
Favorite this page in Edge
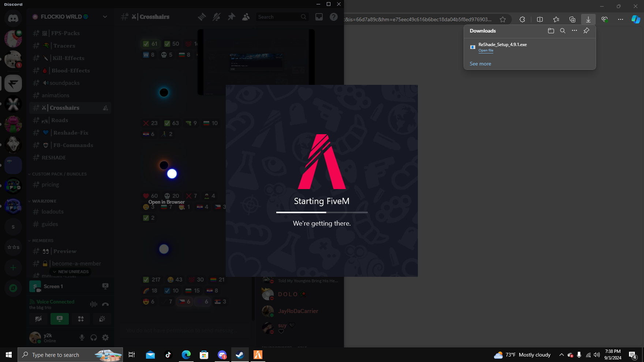pos(503,19)
